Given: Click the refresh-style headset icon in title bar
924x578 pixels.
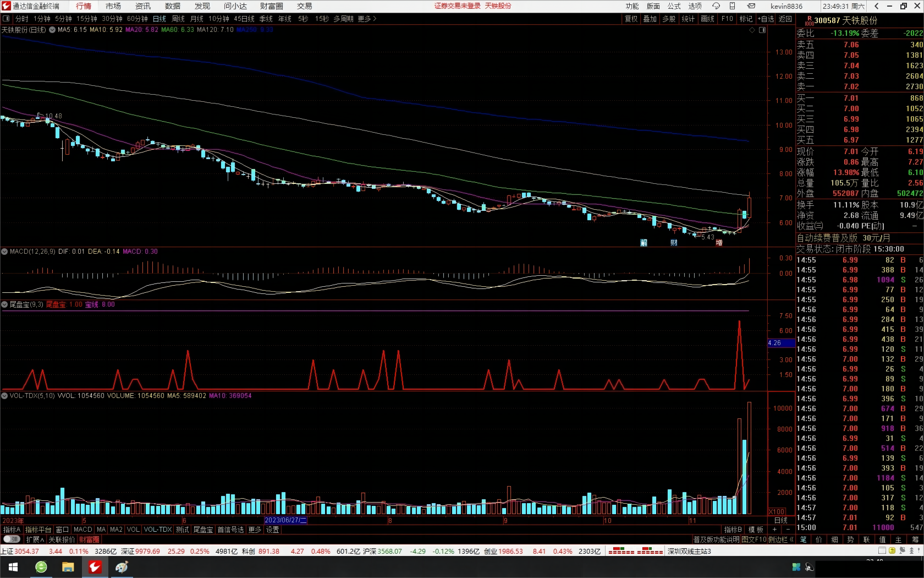Looking at the screenshot, I should point(716,6).
